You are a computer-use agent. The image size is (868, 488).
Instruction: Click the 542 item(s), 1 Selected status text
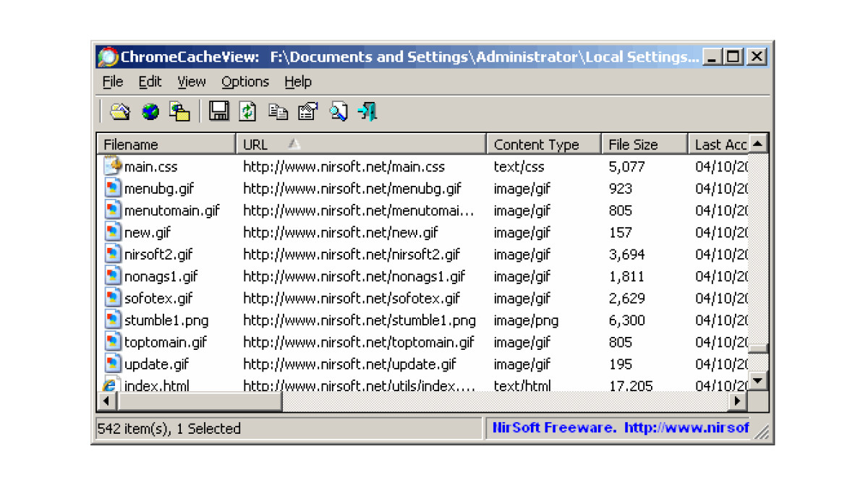coord(169,429)
